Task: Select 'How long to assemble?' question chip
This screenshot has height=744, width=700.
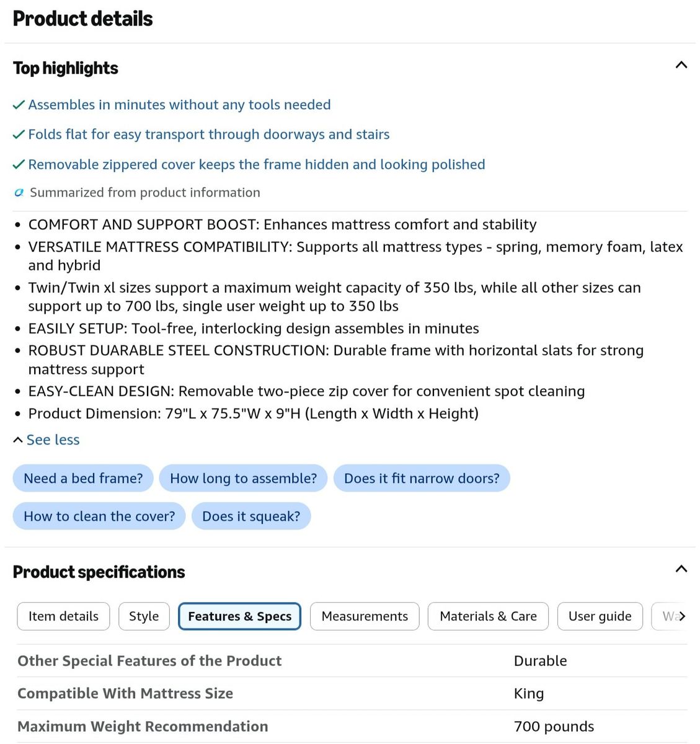Action: [243, 478]
